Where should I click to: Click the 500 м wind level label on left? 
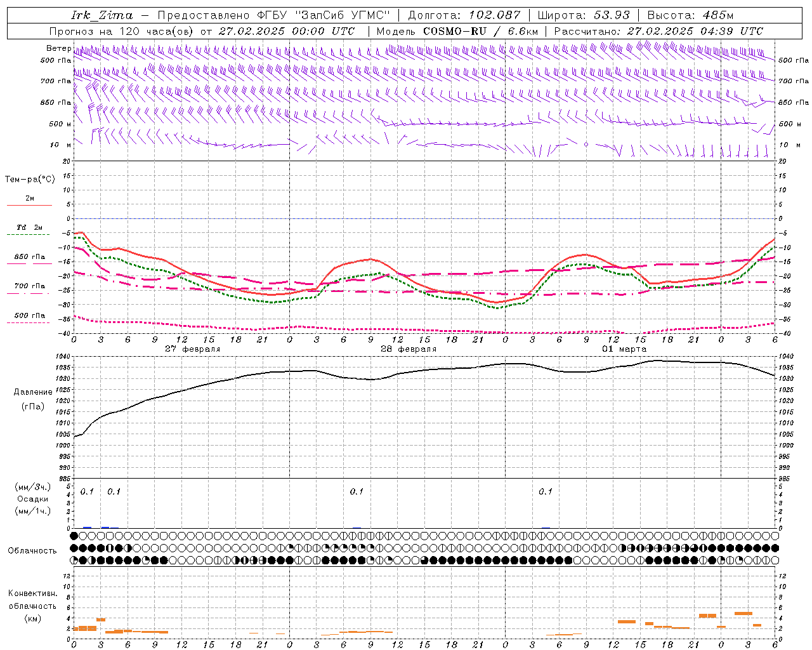point(61,124)
